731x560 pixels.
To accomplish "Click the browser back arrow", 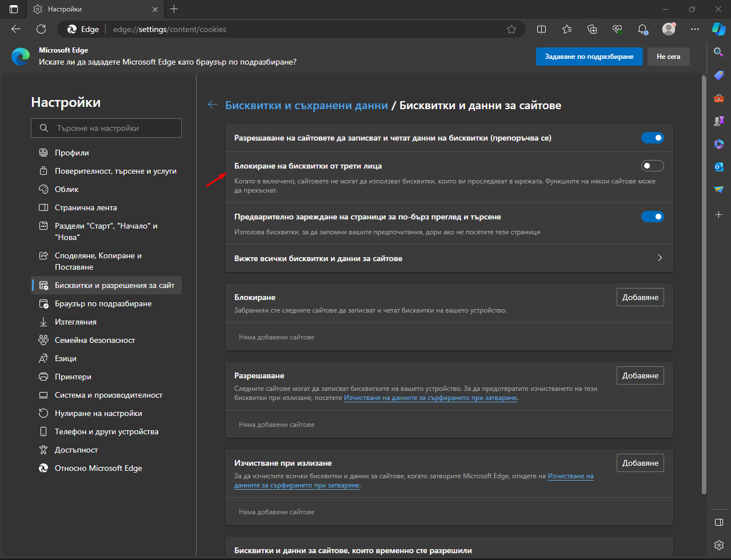I will pyautogui.click(x=16, y=29).
